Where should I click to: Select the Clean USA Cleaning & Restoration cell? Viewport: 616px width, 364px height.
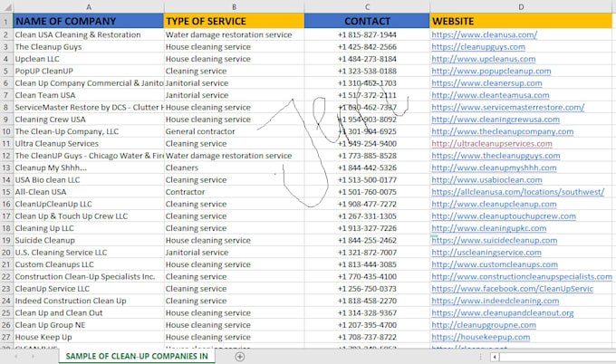click(89, 34)
